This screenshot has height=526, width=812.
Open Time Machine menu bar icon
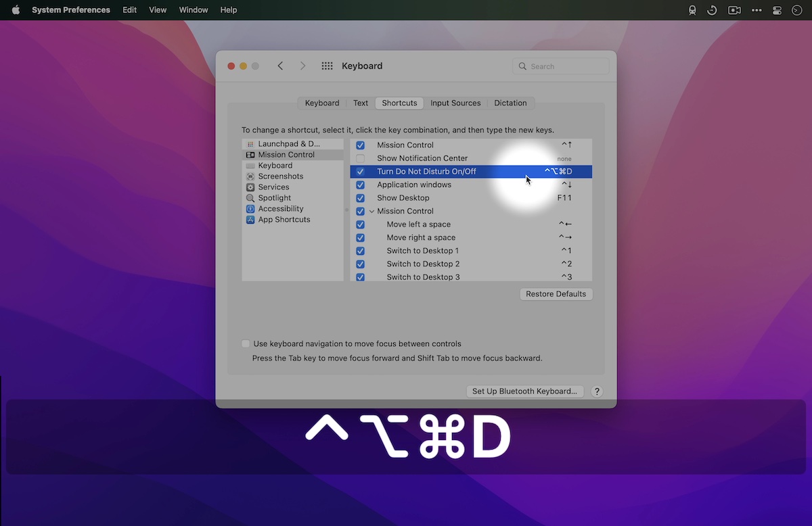(712, 10)
